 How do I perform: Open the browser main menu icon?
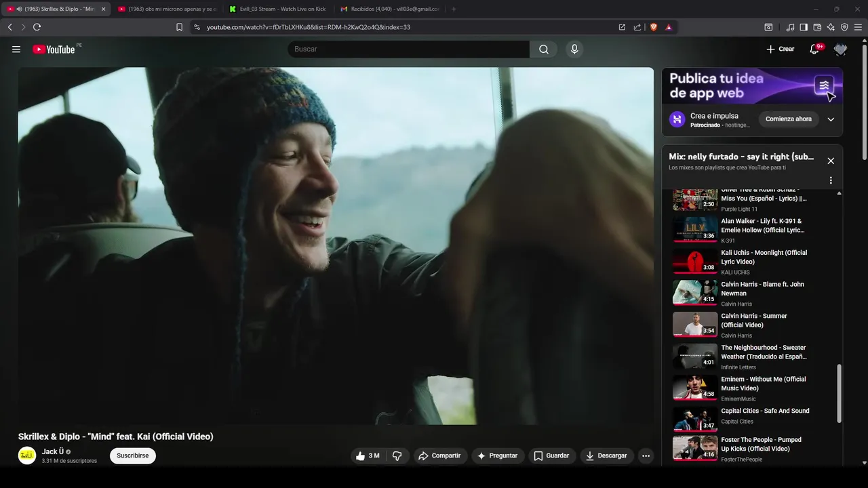859,27
